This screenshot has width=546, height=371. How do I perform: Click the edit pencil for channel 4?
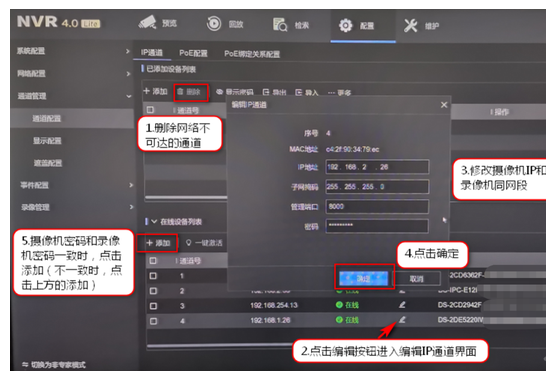[402, 319]
